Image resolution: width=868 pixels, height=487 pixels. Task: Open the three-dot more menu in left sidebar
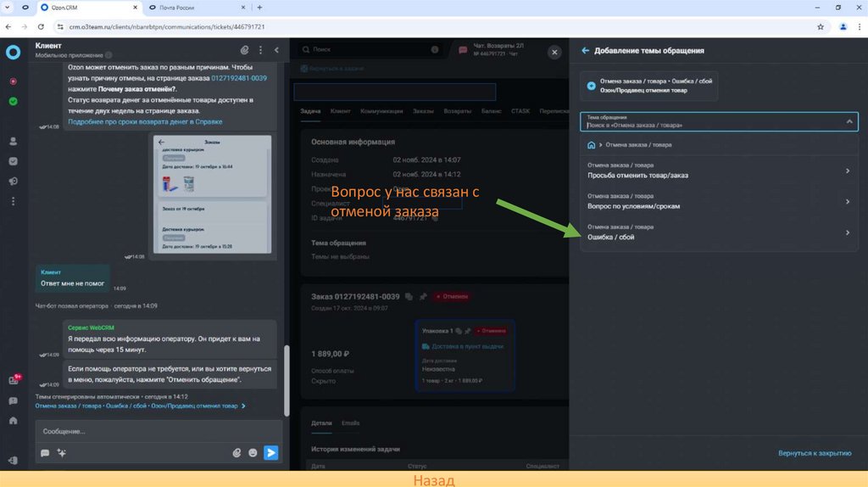click(13, 201)
